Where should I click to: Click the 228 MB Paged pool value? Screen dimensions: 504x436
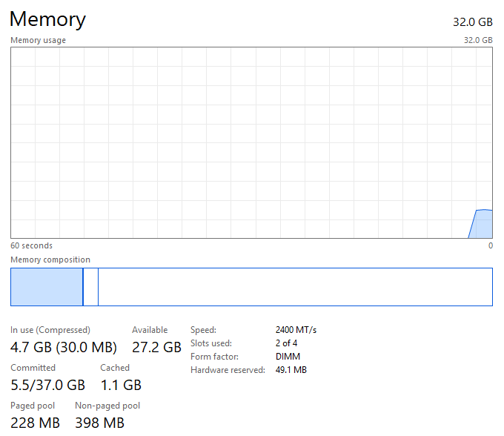coord(35,423)
